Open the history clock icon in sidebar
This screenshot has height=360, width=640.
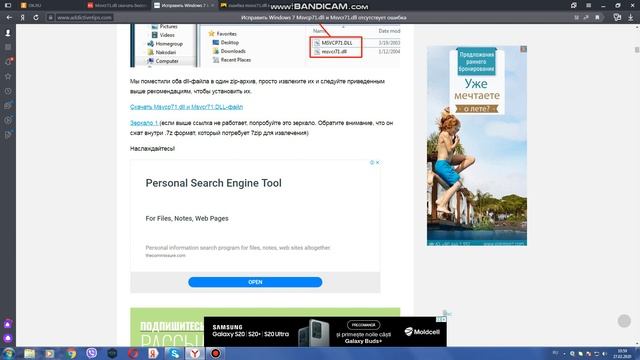tap(8, 91)
